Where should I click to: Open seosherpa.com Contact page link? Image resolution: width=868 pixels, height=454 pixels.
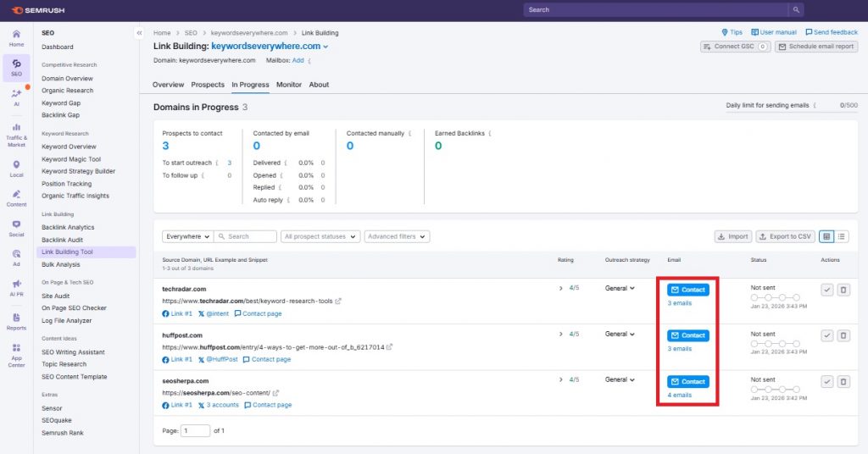pyautogui.click(x=268, y=406)
